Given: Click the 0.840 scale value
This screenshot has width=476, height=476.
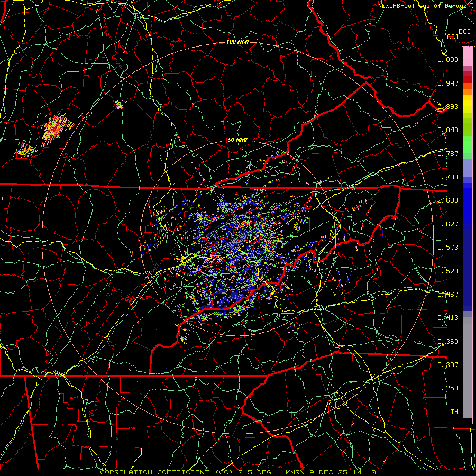Looking at the screenshot, I should [448, 130].
